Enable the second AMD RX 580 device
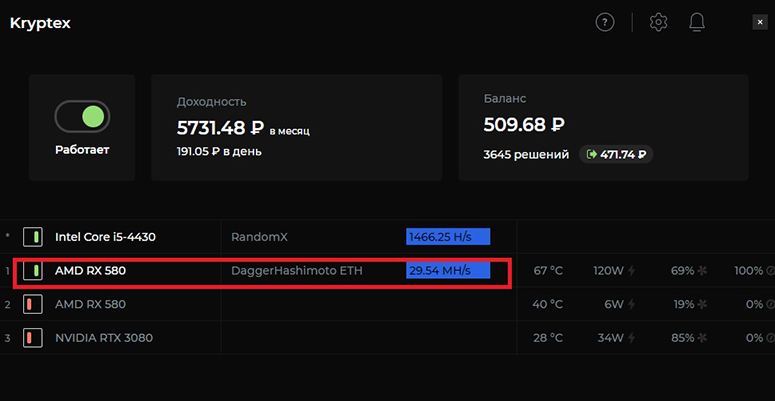The height and width of the screenshot is (401, 775). [33, 304]
